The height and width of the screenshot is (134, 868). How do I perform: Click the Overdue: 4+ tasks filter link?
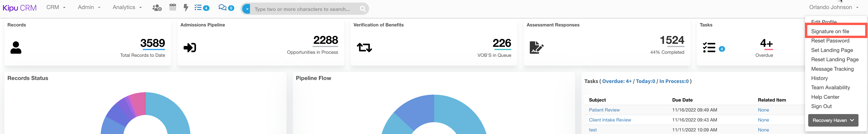[x=617, y=81]
